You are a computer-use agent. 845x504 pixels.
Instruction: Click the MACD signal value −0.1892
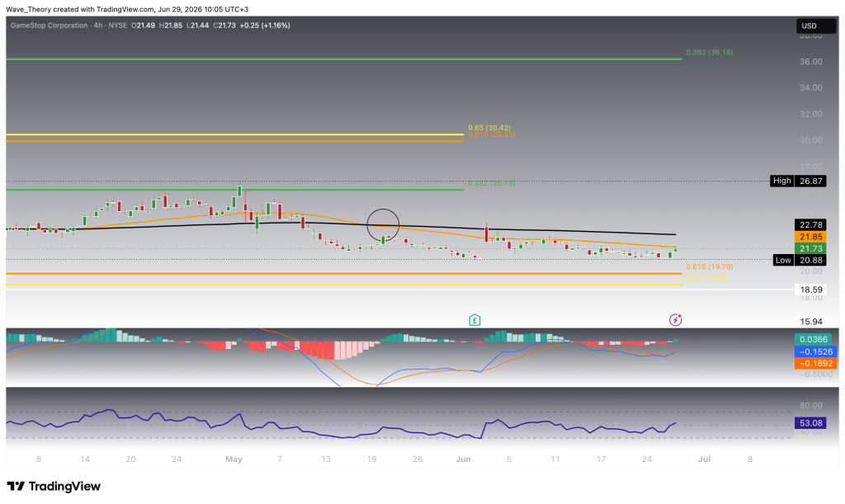815,364
